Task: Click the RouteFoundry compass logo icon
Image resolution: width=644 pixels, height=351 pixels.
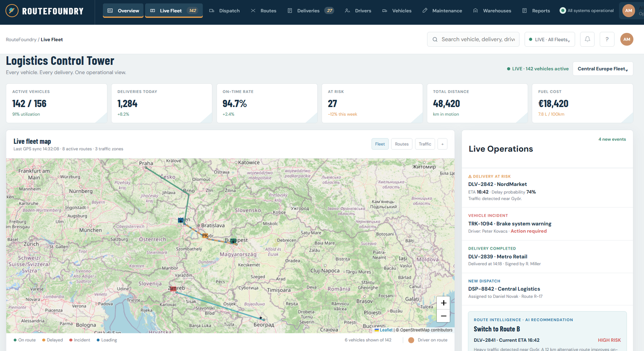Action: coord(12,10)
